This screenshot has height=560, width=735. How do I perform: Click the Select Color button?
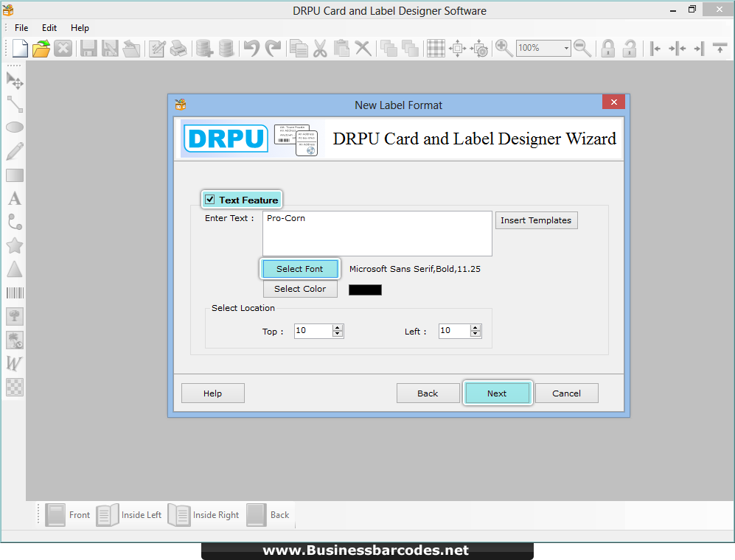tap(300, 289)
